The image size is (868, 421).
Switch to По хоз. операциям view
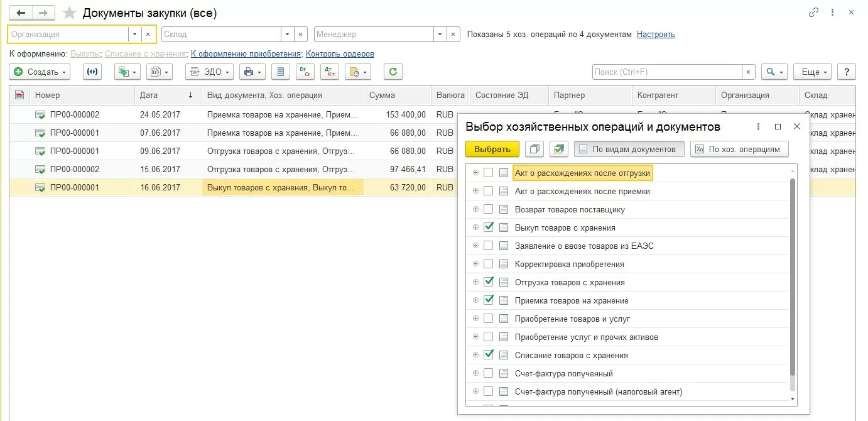pyautogui.click(x=739, y=150)
